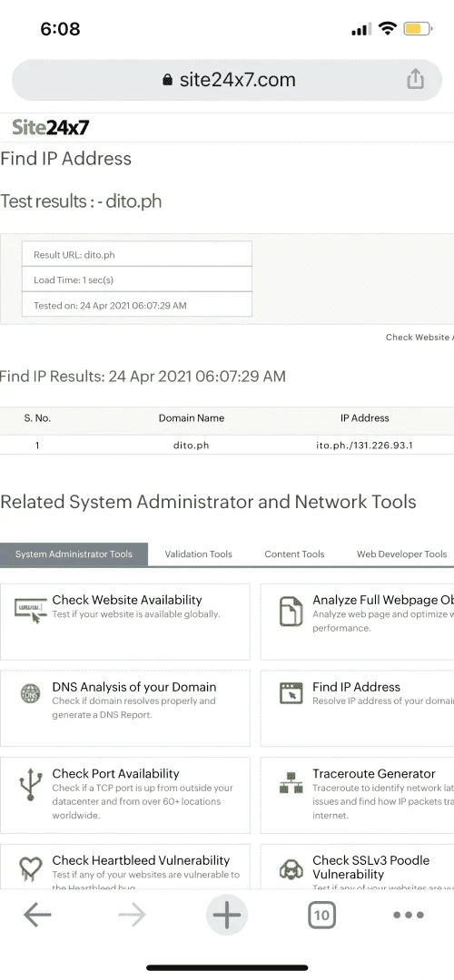The image size is (454, 980).
Task: Click the 'S. No.' column header
Action: click(x=37, y=418)
